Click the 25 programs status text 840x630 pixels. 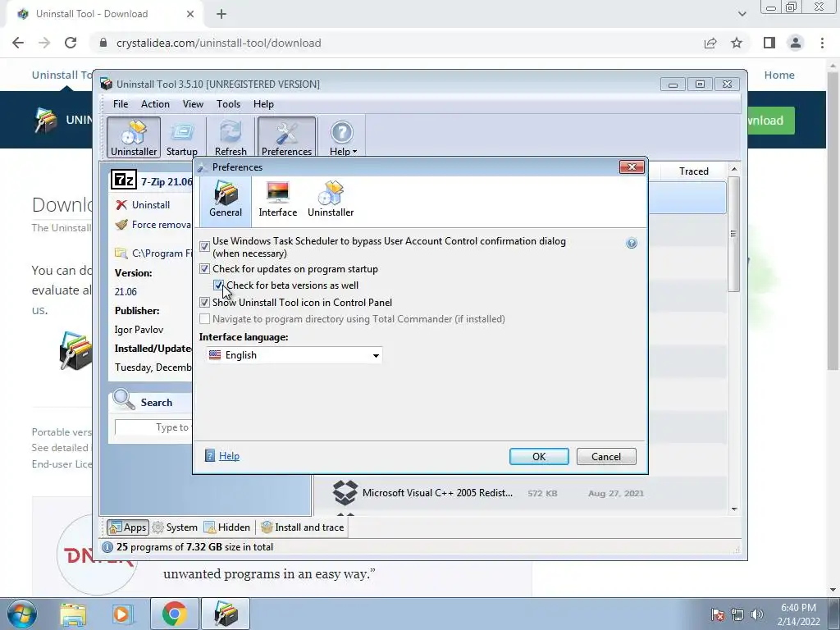[x=195, y=547]
